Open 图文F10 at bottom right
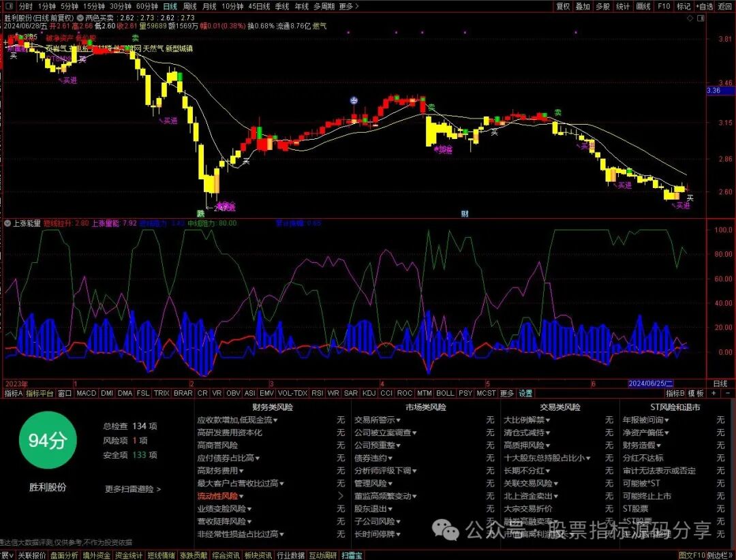Image resolution: width=736 pixels, height=560 pixels. coord(692,555)
